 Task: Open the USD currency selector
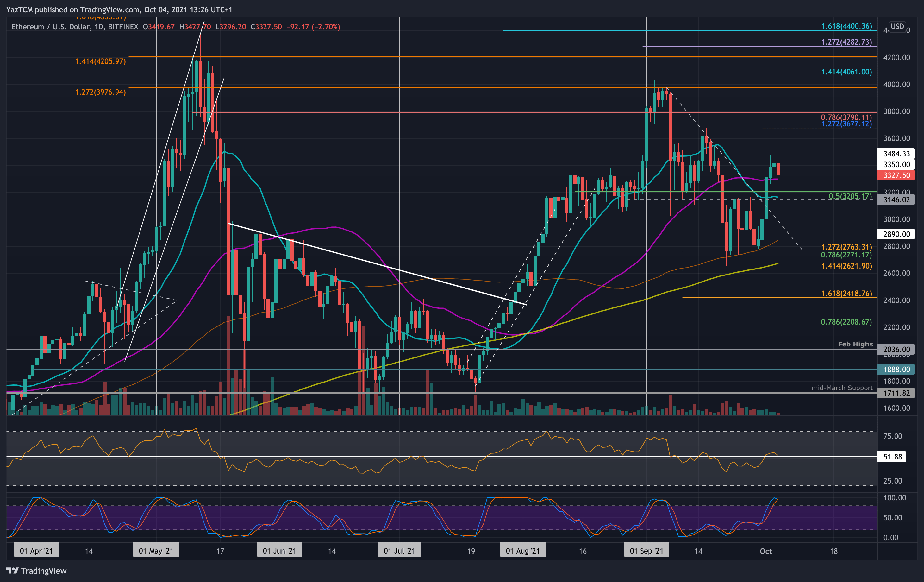click(897, 27)
